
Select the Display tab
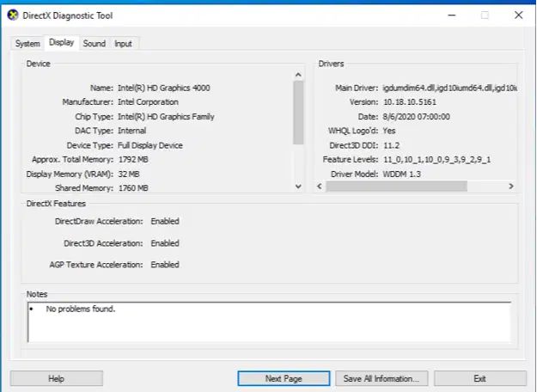pyautogui.click(x=62, y=43)
